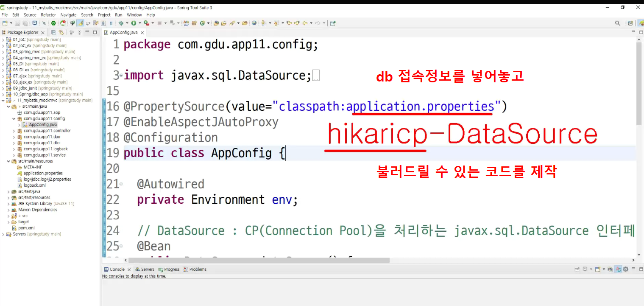Collapse the src/main/resources folder
644x306 pixels.
8,161
